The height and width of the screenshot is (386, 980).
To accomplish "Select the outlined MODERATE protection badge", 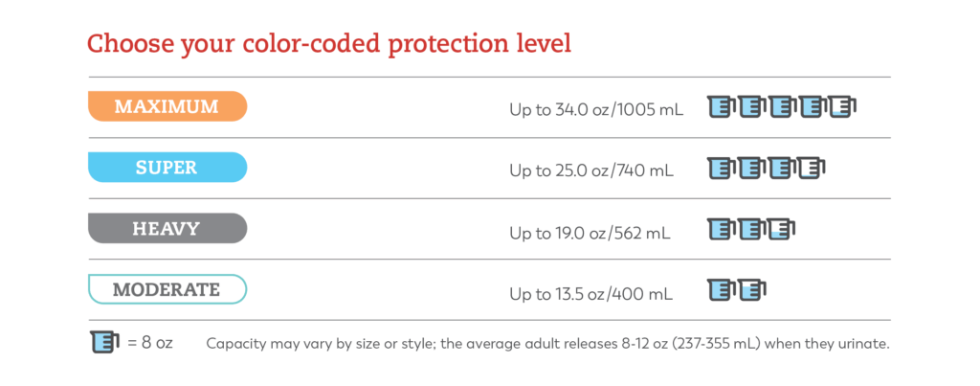I will tap(167, 288).
